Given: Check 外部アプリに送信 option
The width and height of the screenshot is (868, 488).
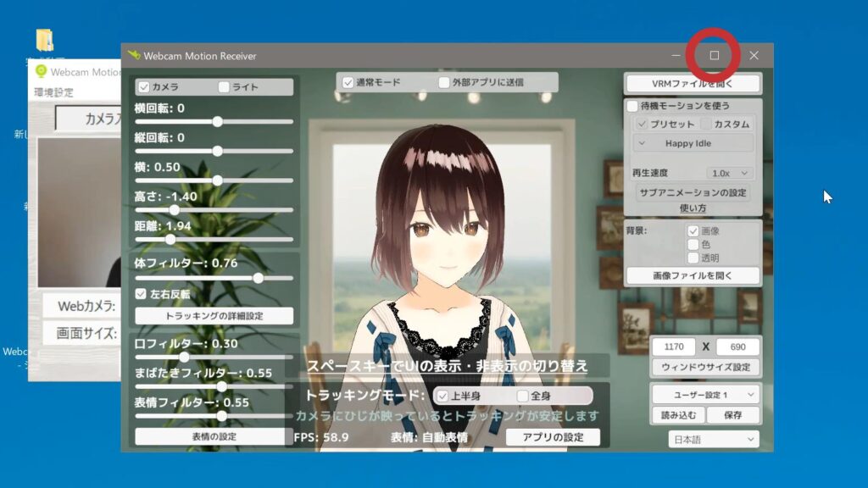Looking at the screenshot, I should (x=444, y=83).
